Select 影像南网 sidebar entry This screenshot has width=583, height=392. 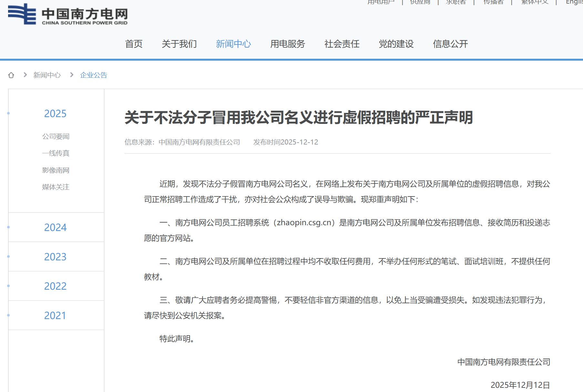click(56, 170)
